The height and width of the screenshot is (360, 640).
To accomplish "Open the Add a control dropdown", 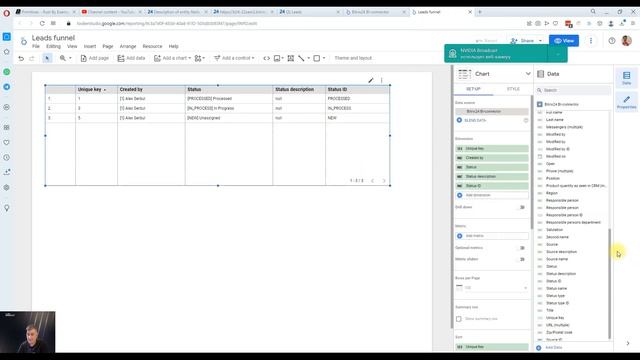I will coord(234,58).
